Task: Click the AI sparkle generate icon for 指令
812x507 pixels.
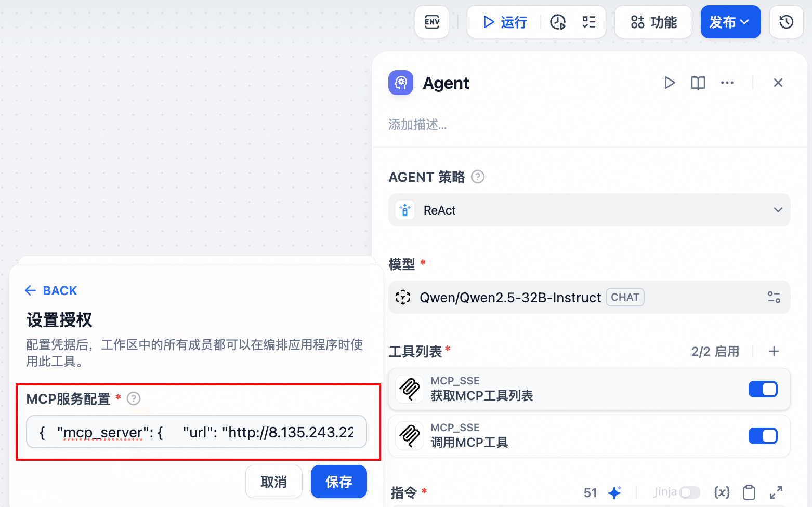Action: 615,492
